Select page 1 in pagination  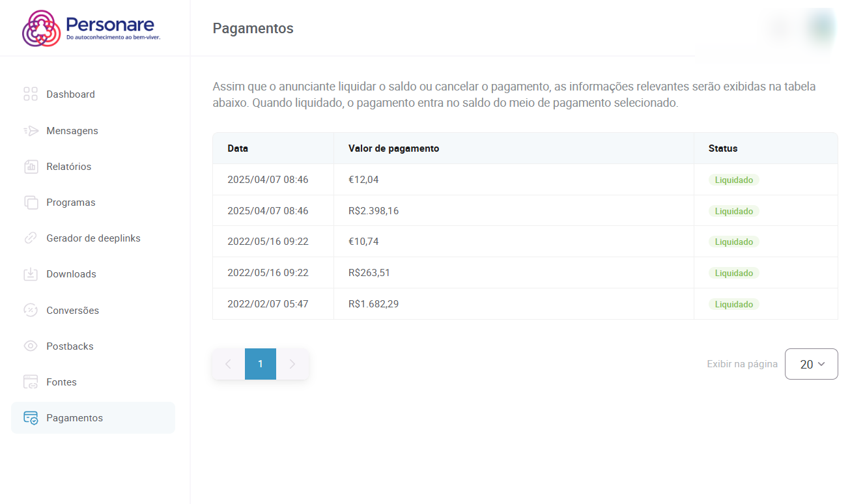(261, 364)
